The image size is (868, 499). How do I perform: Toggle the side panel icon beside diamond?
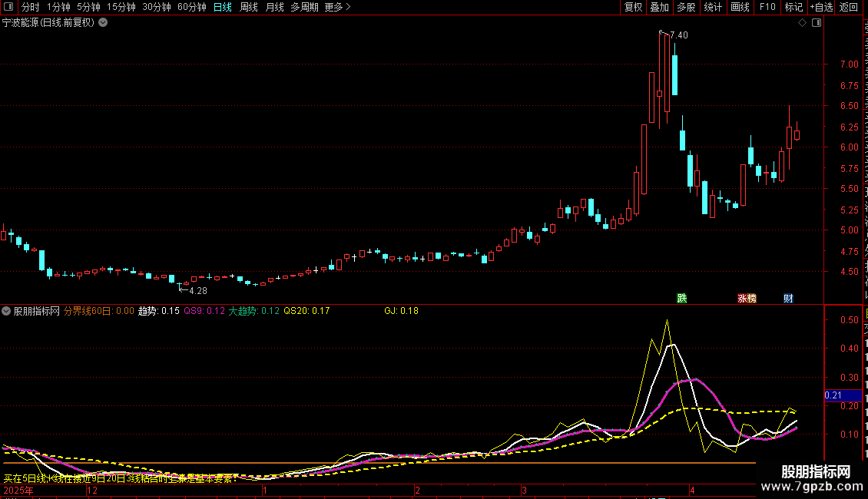click(x=817, y=23)
